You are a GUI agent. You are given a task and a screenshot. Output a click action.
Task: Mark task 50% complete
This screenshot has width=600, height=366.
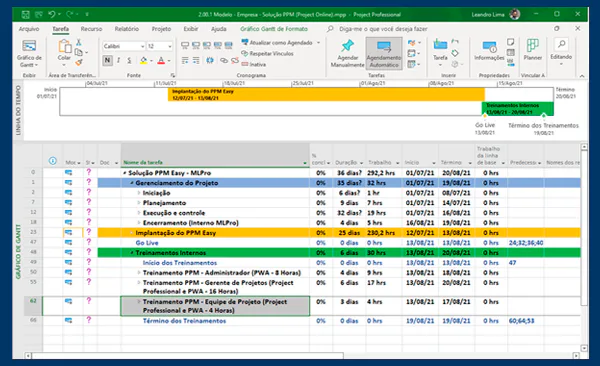coord(207,46)
